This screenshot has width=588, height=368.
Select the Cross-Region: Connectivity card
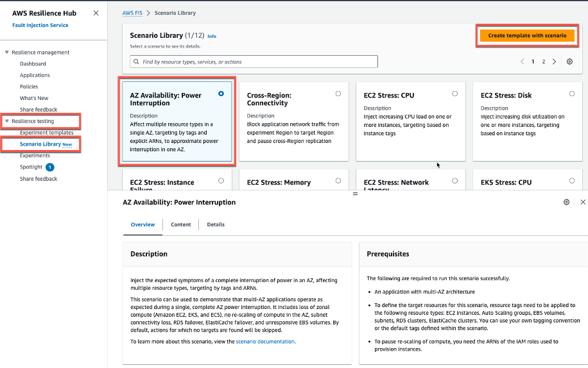click(294, 122)
